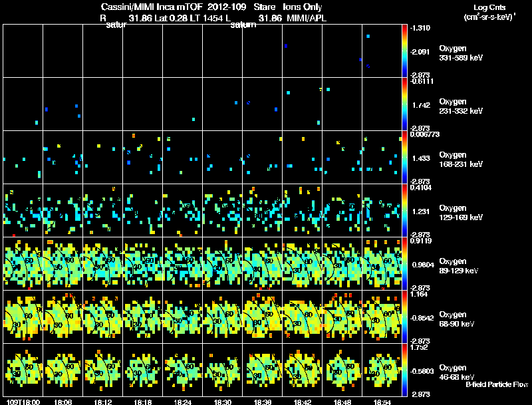Click the Oxygen 331-589 keV color bar
Image resolution: width=532 pixels, height=405 pixels.
point(404,51)
